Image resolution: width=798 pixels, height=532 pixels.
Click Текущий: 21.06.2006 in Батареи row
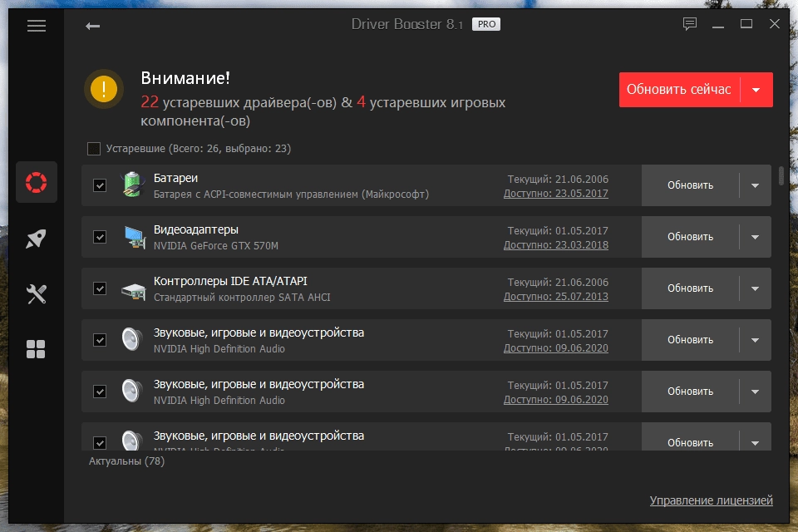558,180
